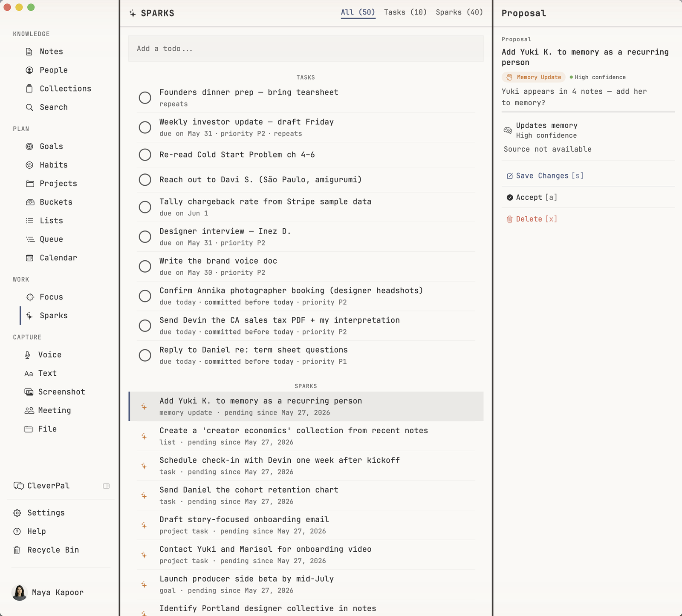The width and height of the screenshot is (682, 616).
Task: Start Screenshot capture via its image icon
Action: (x=29, y=392)
